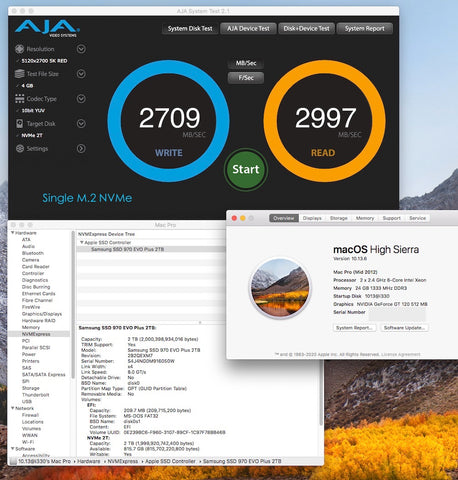This screenshot has height=480, width=458.
Task: Select AJA Device Test mode
Action: click(248, 29)
